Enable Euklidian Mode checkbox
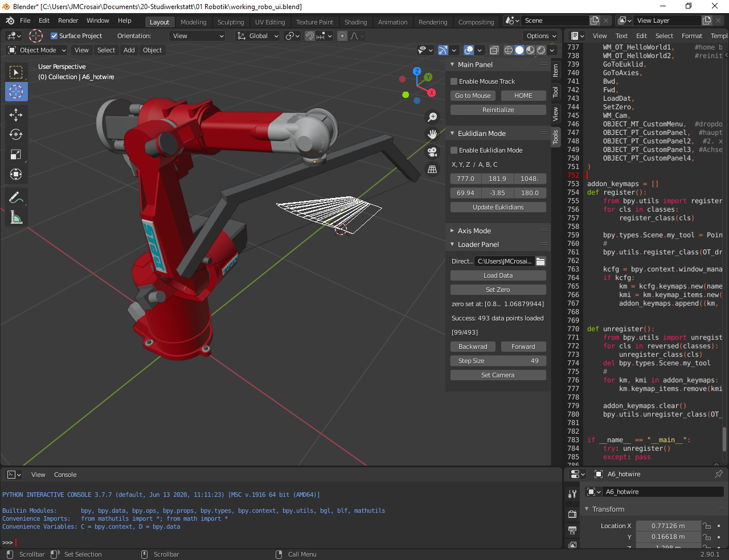This screenshot has height=560, width=729. (454, 150)
